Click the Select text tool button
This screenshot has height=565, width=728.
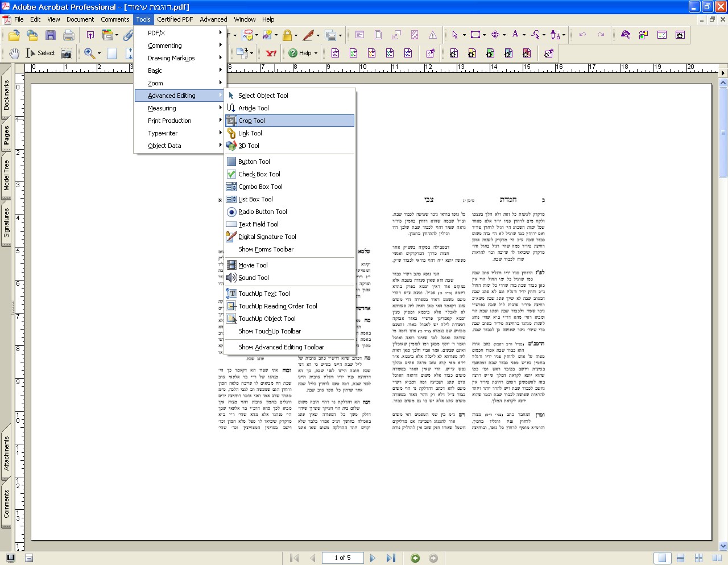coord(40,53)
